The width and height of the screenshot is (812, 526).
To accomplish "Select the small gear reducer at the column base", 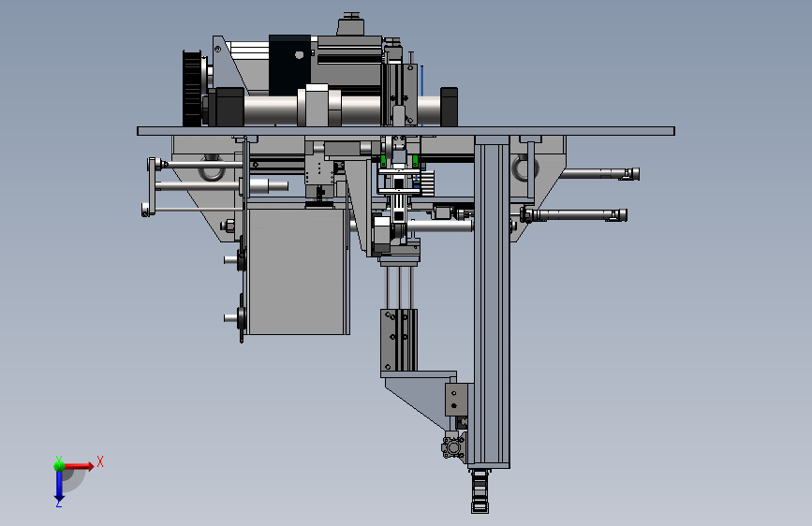I will tap(453, 446).
